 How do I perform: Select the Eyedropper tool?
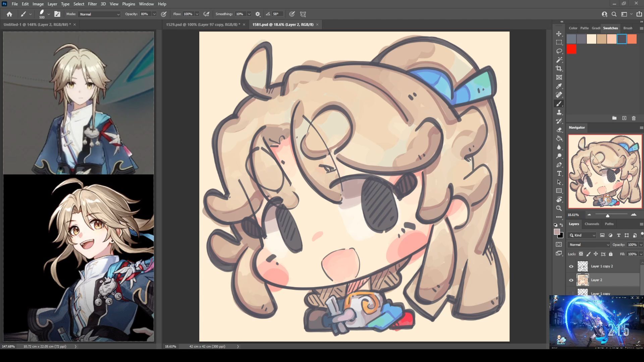click(x=559, y=86)
